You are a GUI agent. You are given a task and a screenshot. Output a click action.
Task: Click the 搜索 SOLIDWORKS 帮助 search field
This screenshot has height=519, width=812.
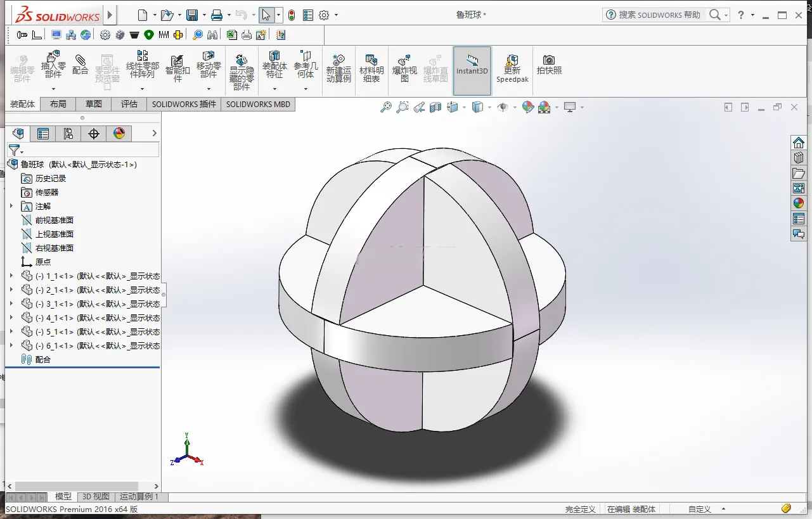click(661, 15)
